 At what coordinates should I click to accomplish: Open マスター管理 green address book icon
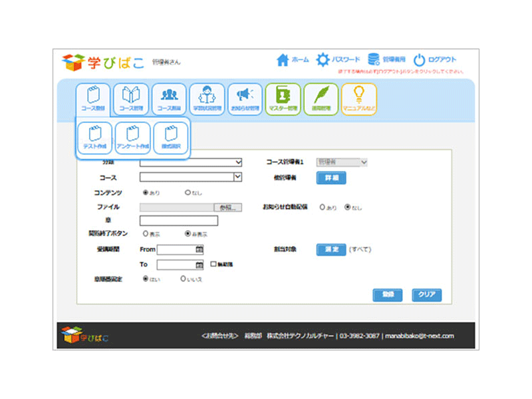pos(283,98)
